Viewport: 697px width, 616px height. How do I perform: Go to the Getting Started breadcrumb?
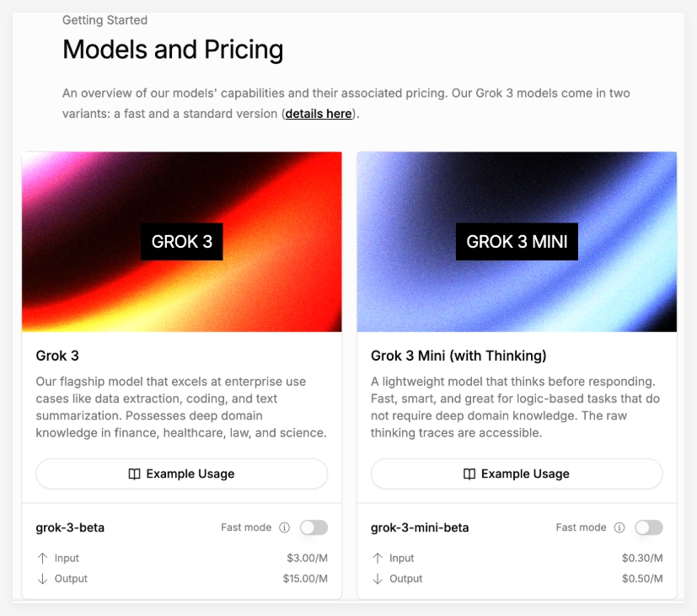[105, 19]
